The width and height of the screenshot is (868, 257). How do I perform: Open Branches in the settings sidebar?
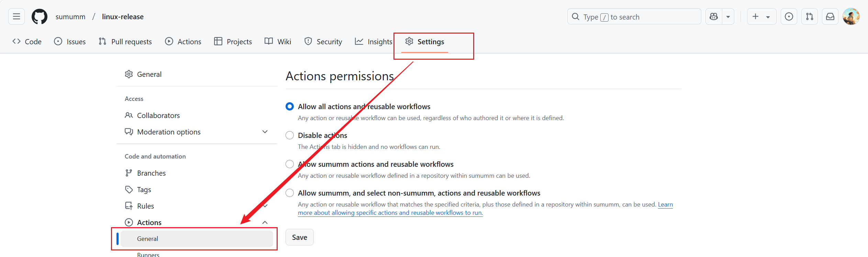tap(151, 173)
